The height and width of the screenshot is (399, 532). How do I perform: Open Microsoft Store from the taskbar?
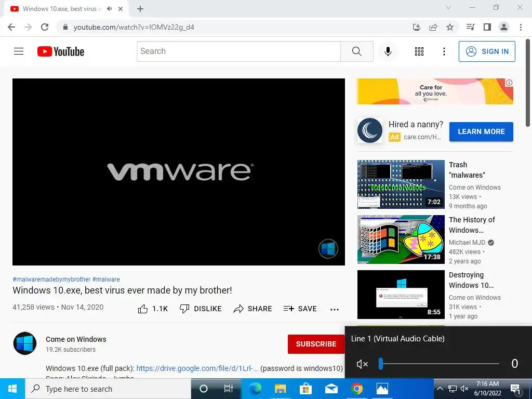click(x=305, y=389)
